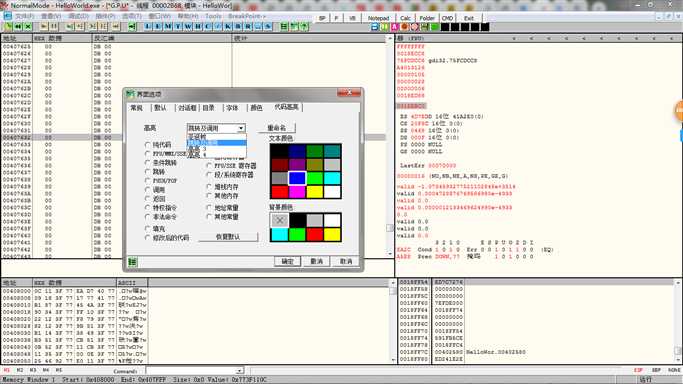Screen dimensions: 683x384
Task: Show Threads with T icon
Action: (x=178, y=27)
